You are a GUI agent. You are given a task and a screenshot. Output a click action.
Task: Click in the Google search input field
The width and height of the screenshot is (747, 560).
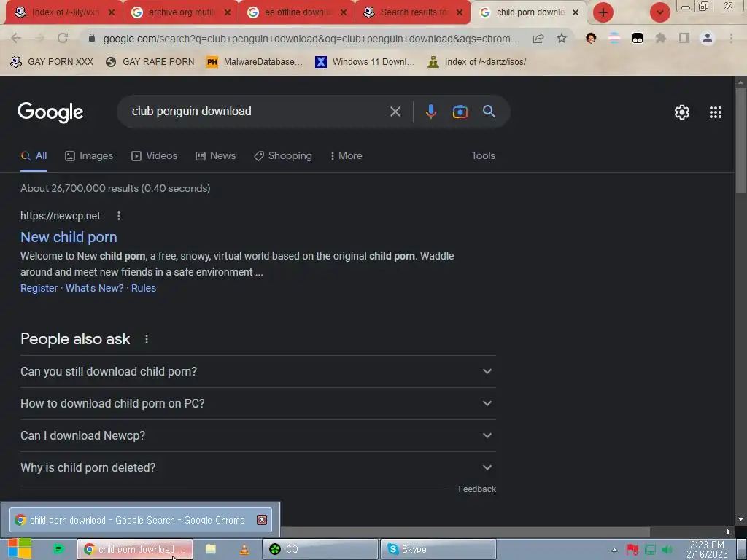[258, 112]
